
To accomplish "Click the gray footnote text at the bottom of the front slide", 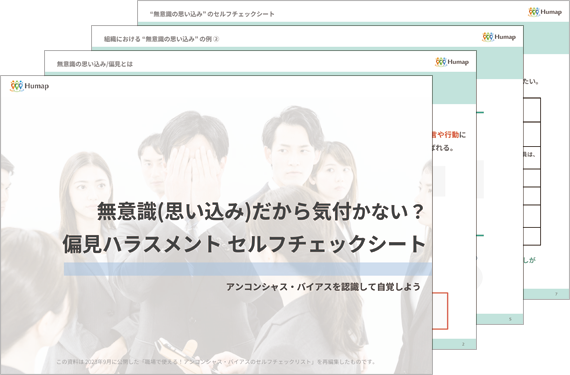I will coord(216,362).
